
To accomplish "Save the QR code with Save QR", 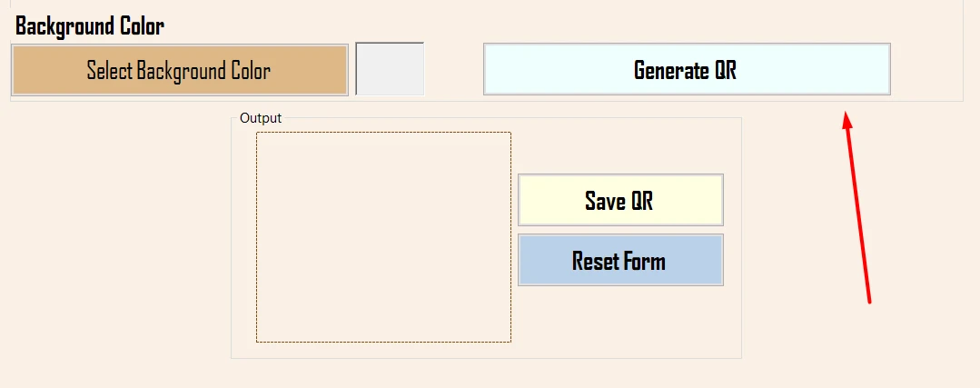I will (x=620, y=200).
